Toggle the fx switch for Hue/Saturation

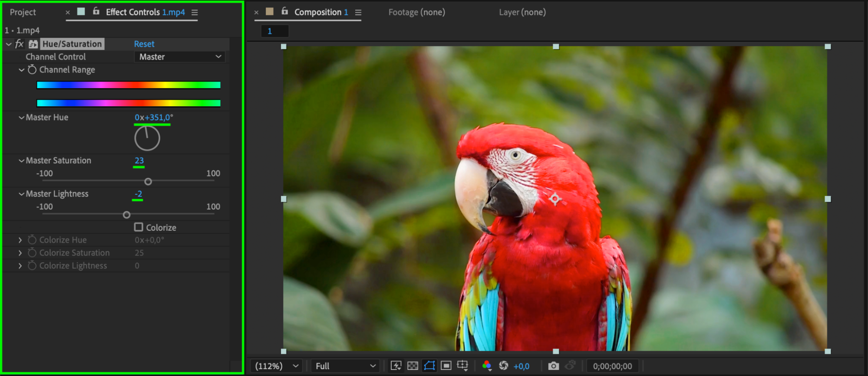19,44
